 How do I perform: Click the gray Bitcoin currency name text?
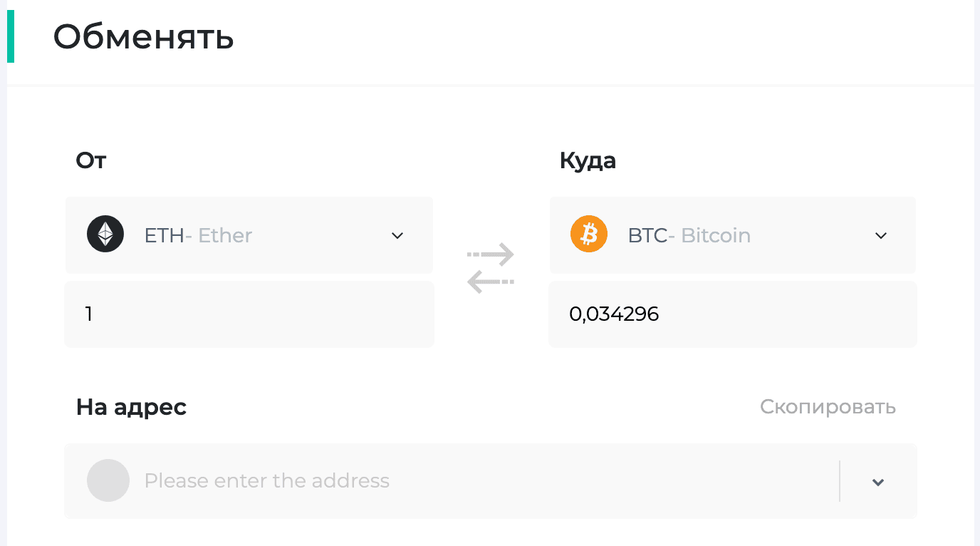tap(716, 235)
